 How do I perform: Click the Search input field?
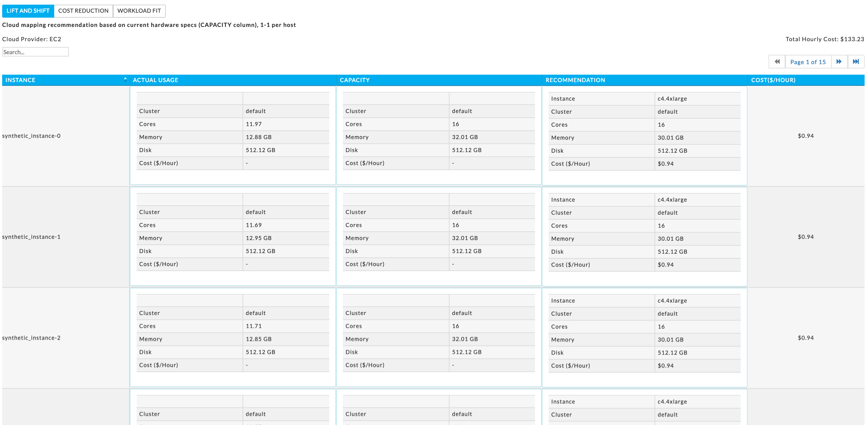(x=35, y=52)
